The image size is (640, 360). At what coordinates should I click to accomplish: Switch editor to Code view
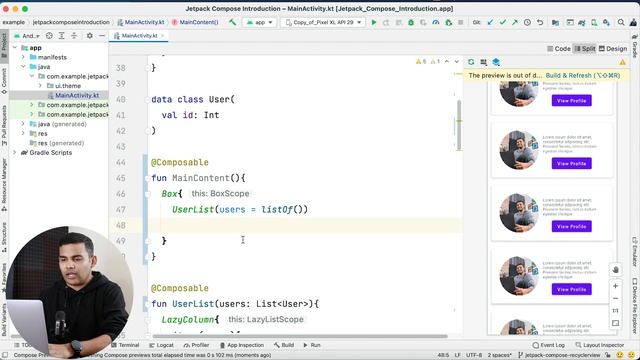[x=559, y=49]
